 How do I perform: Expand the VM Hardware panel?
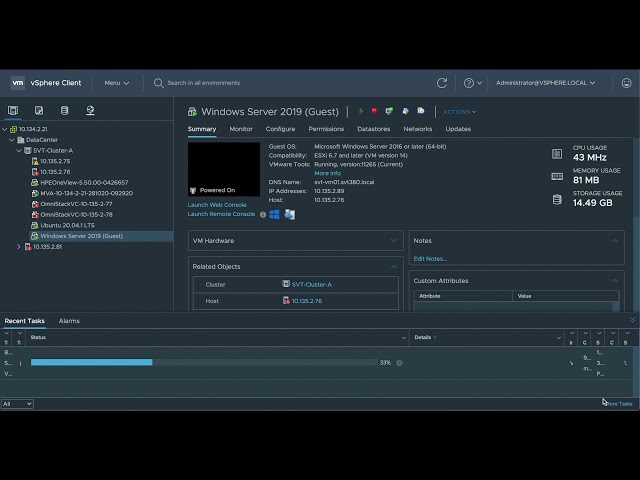click(x=394, y=240)
